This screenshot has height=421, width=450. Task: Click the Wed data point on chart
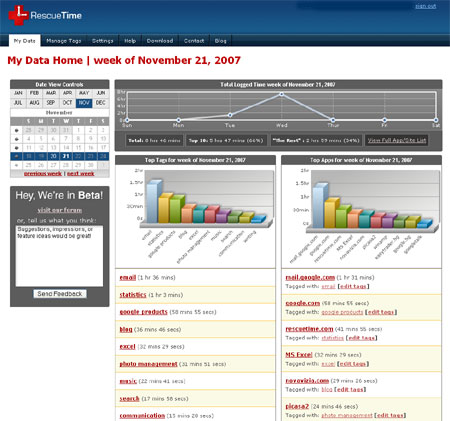(282, 94)
